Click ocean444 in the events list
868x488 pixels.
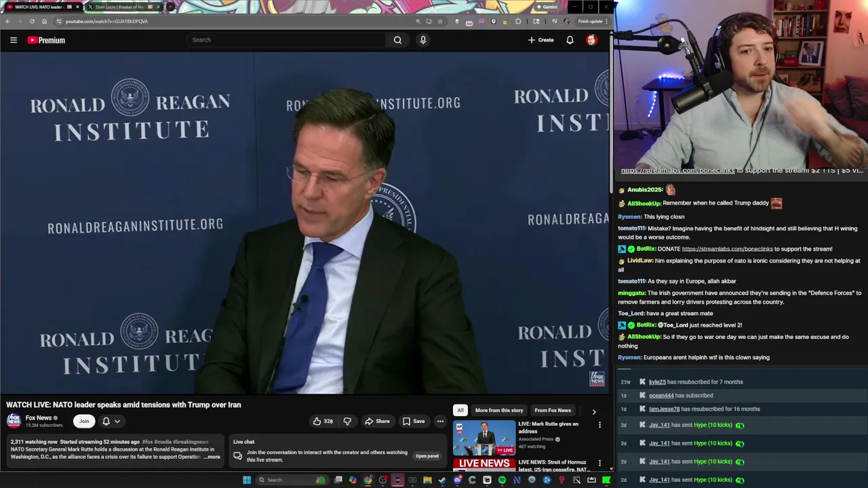coord(662,395)
